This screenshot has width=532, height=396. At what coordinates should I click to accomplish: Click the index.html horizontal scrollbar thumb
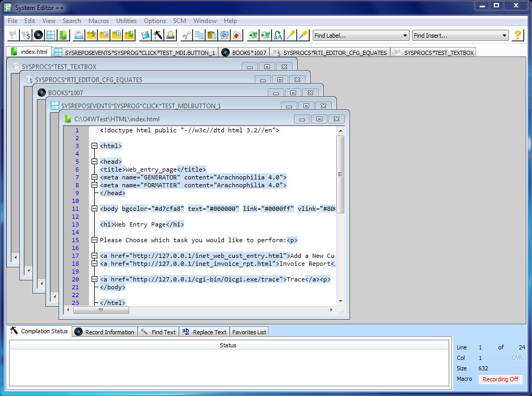click(101, 310)
